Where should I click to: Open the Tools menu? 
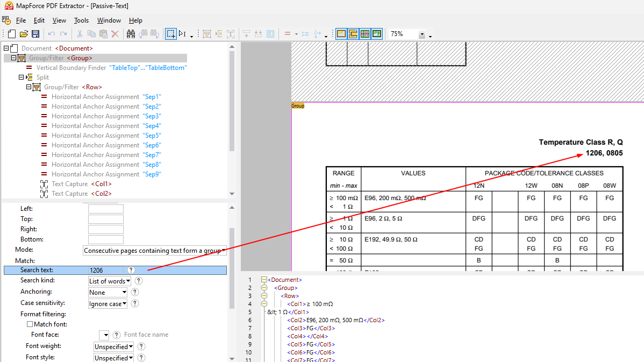(x=81, y=20)
